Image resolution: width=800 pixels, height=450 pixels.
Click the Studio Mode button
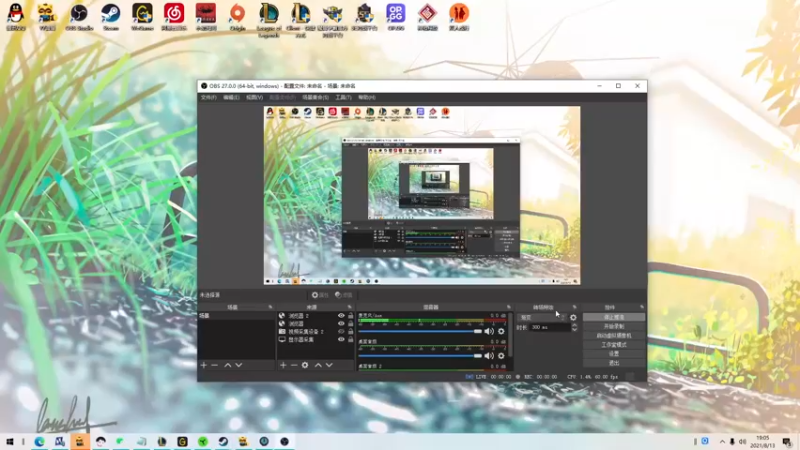point(614,345)
